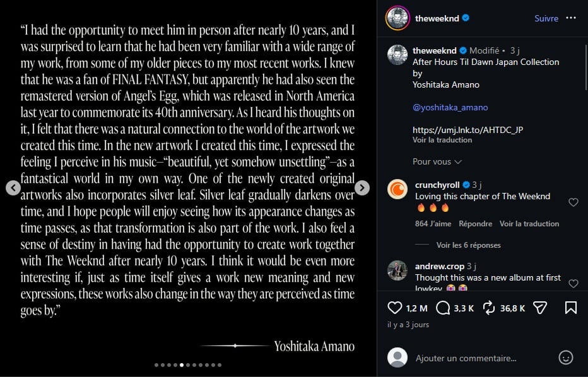
Task: Click Répondre under crunchyroll comment
Action: pos(475,224)
